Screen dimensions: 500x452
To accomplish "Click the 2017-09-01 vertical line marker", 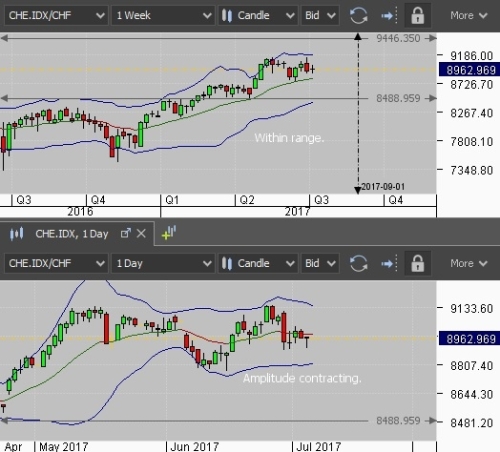I will click(x=383, y=187).
